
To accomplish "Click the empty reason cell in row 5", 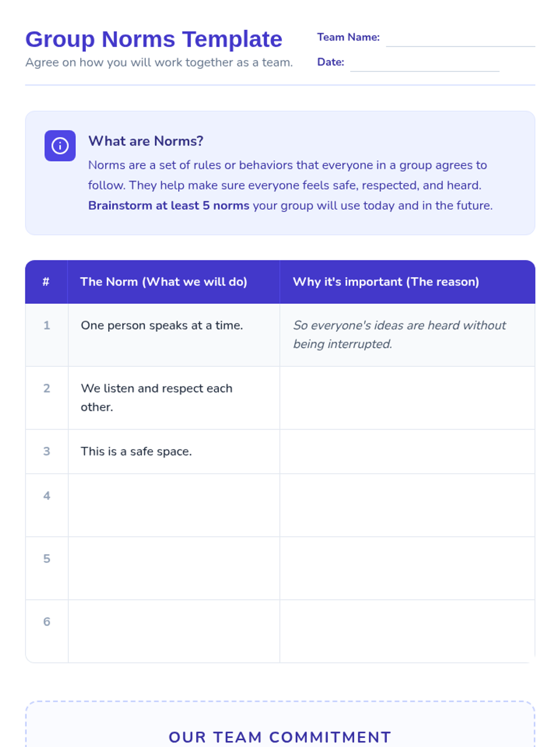I will click(407, 569).
